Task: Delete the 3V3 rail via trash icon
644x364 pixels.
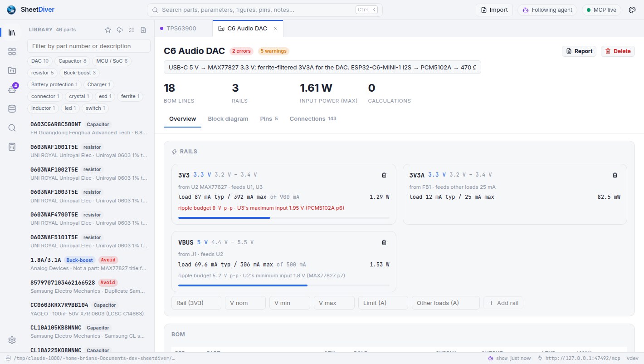Action: pos(384,175)
